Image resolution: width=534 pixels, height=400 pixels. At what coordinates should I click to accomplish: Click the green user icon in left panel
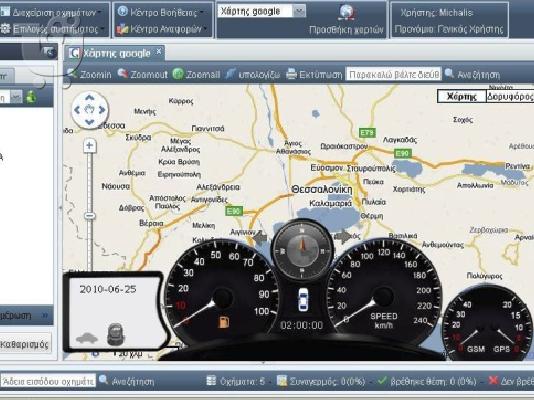click(x=31, y=97)
